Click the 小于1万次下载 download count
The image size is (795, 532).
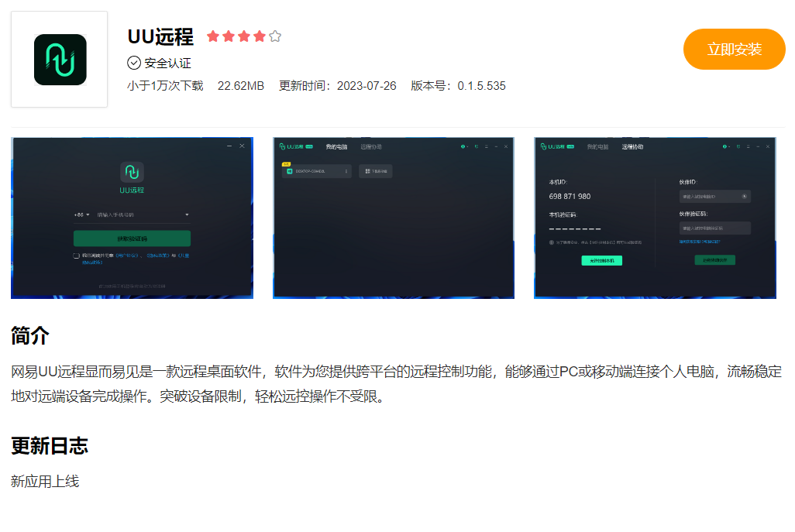click(x=165, y=86)
